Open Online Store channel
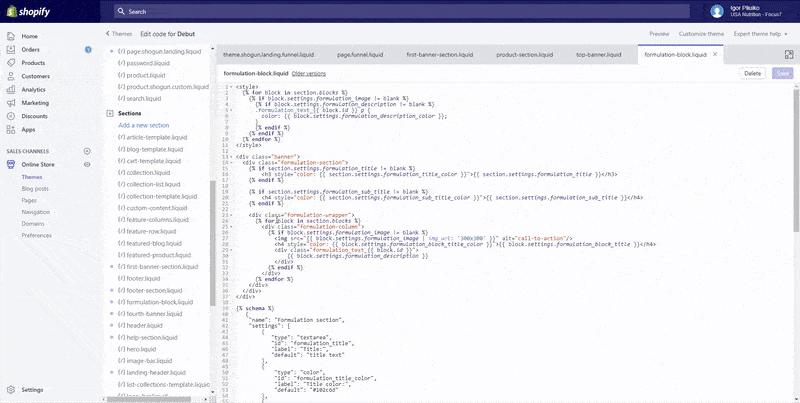 tap(38, 164)
